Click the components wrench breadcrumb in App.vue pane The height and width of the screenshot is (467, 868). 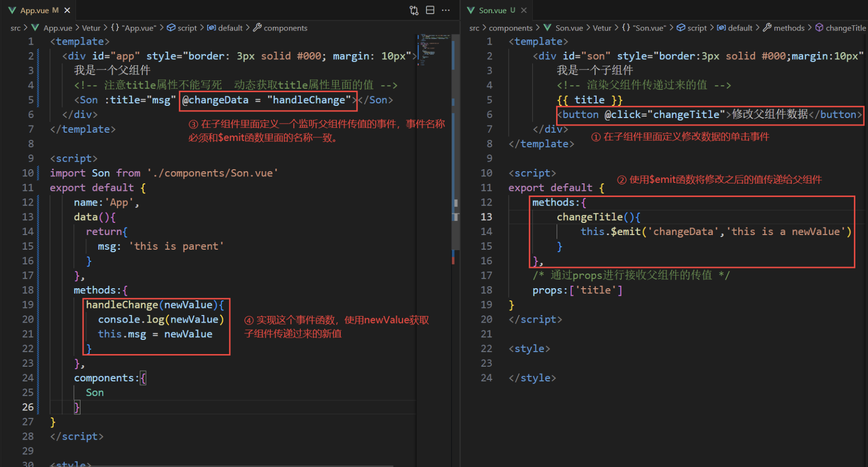click(x=280, y=28)
